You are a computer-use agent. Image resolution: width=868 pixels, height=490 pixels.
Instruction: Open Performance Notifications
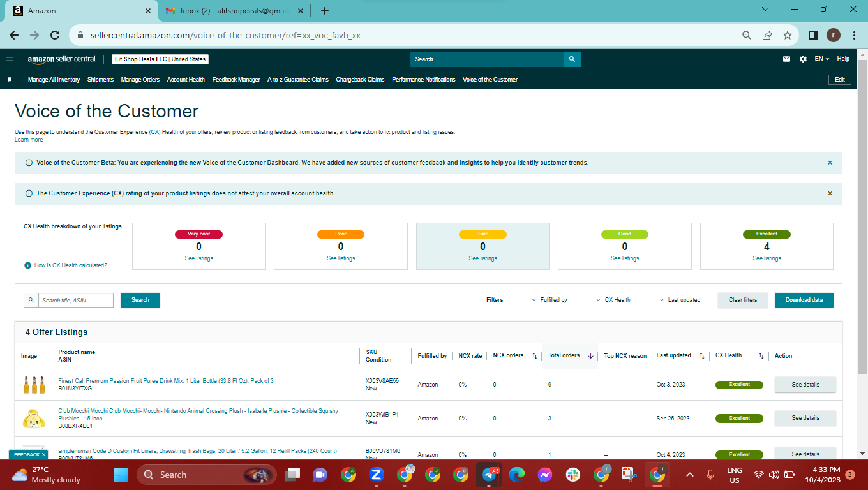coord(424,80)
